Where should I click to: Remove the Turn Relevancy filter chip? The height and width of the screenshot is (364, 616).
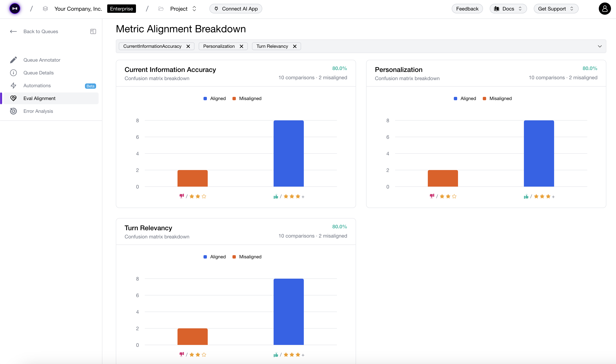[x=295, y=46]
